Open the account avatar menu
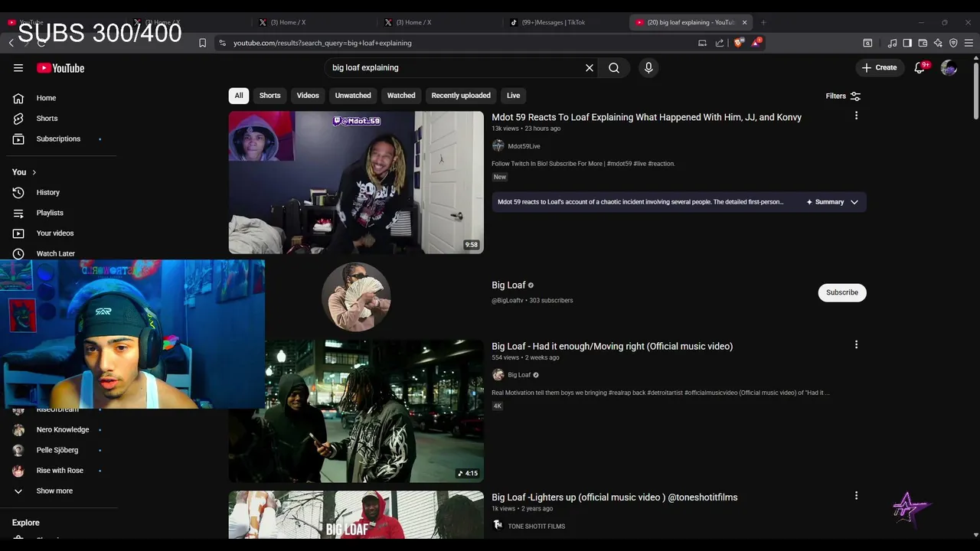 point(949,68)
